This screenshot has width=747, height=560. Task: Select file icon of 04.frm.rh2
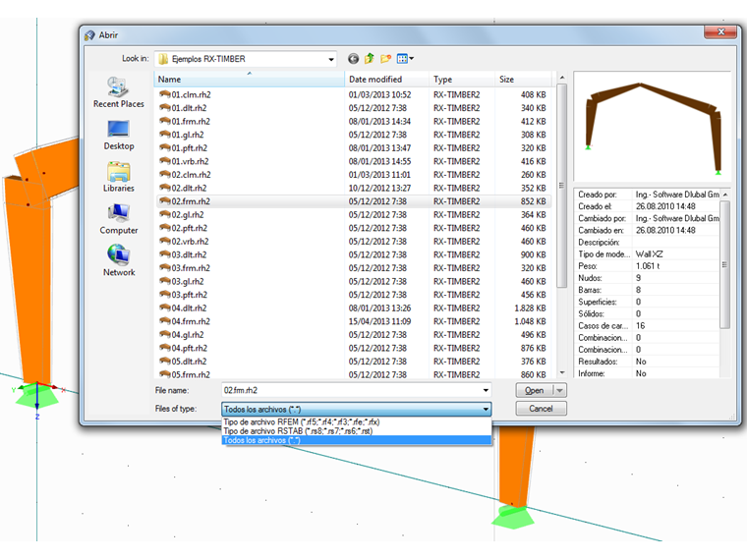point(165,321)
